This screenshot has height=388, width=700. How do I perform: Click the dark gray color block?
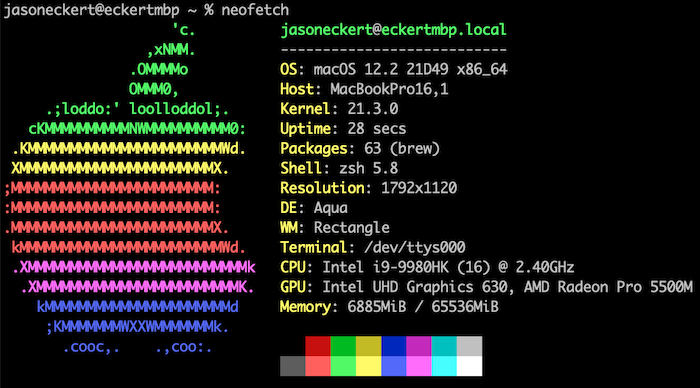point(292,366)
